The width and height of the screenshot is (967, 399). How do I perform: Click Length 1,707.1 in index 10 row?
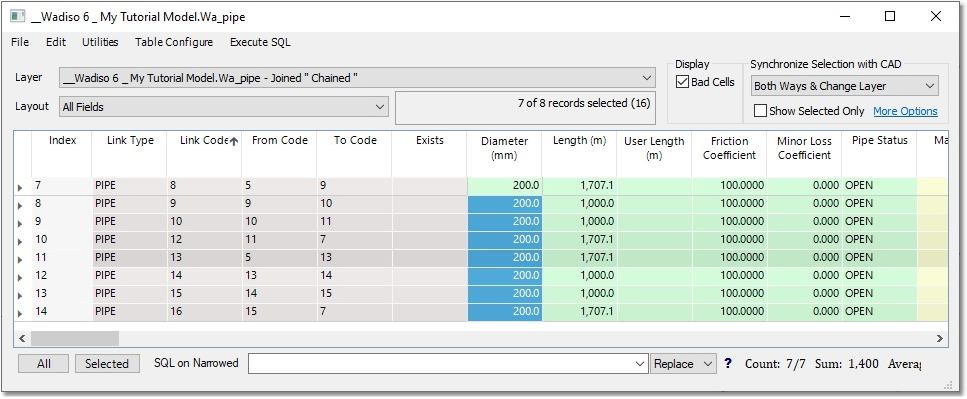(x=580, y=240)
